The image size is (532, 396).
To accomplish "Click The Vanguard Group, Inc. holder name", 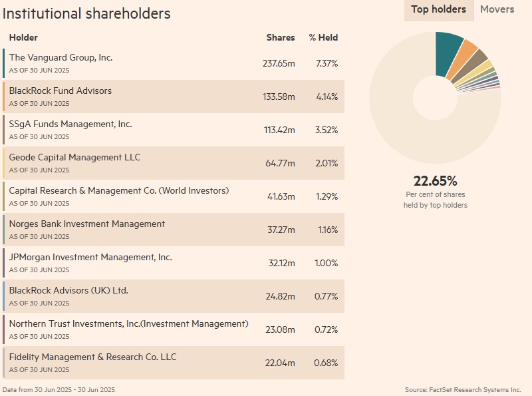I will click(61, 58).
